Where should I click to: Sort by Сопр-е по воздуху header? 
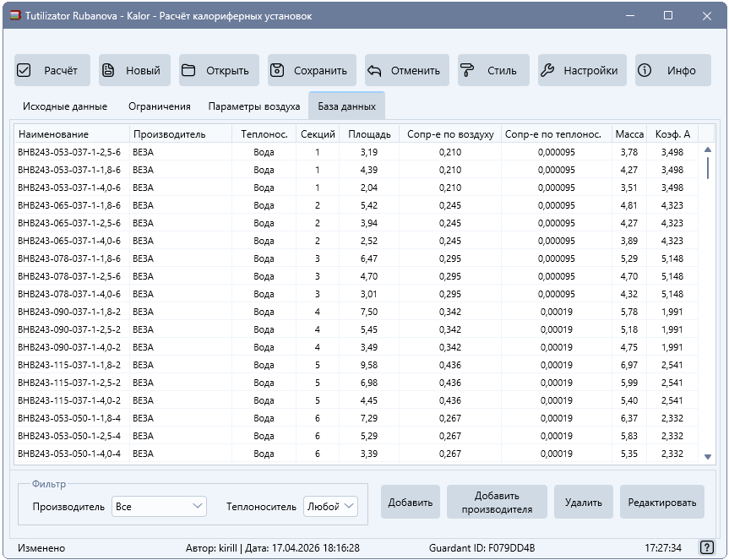tap(450, 134)
